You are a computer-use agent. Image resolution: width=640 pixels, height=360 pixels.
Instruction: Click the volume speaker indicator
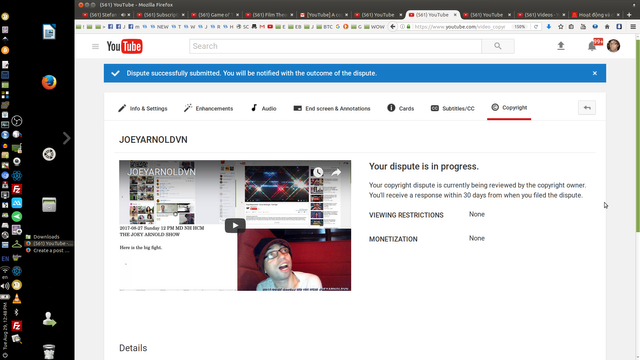click(x=5, y=286)
